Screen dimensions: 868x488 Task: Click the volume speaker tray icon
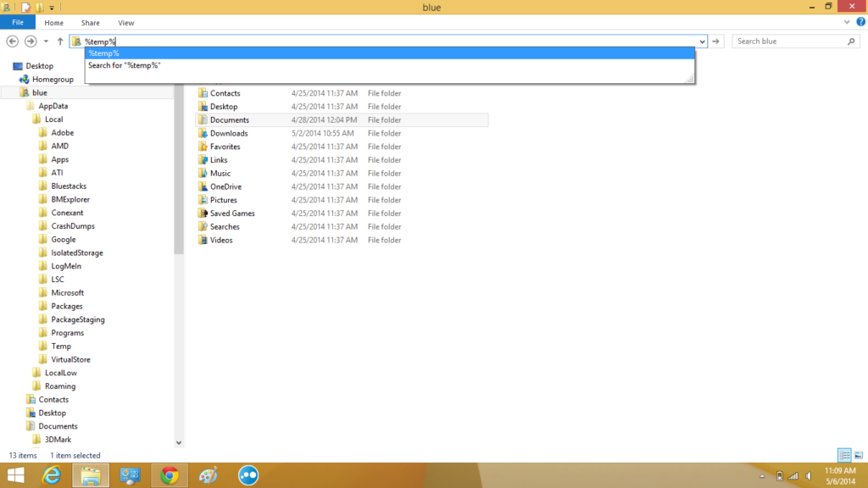point(809,476)
